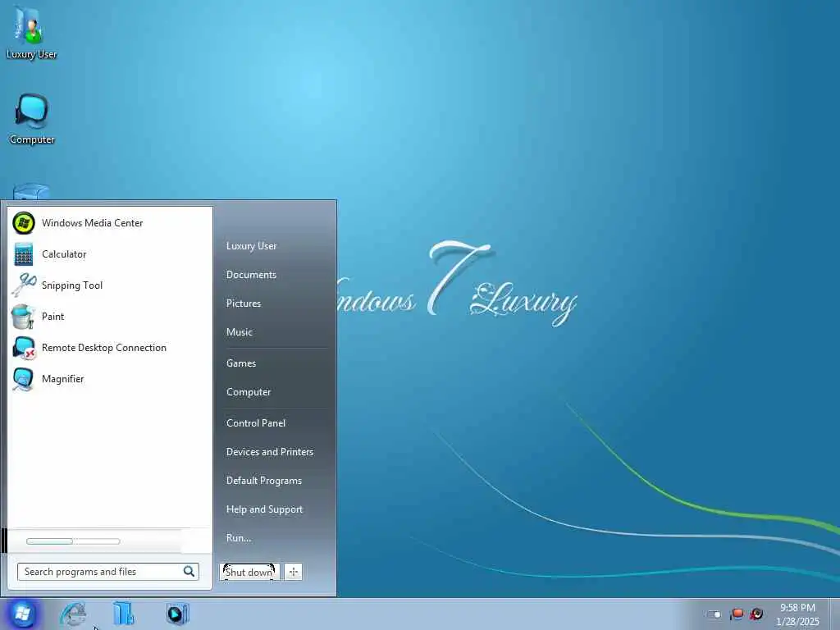
Task: Click the volume tray icon
Action: (x=756, y=614)
